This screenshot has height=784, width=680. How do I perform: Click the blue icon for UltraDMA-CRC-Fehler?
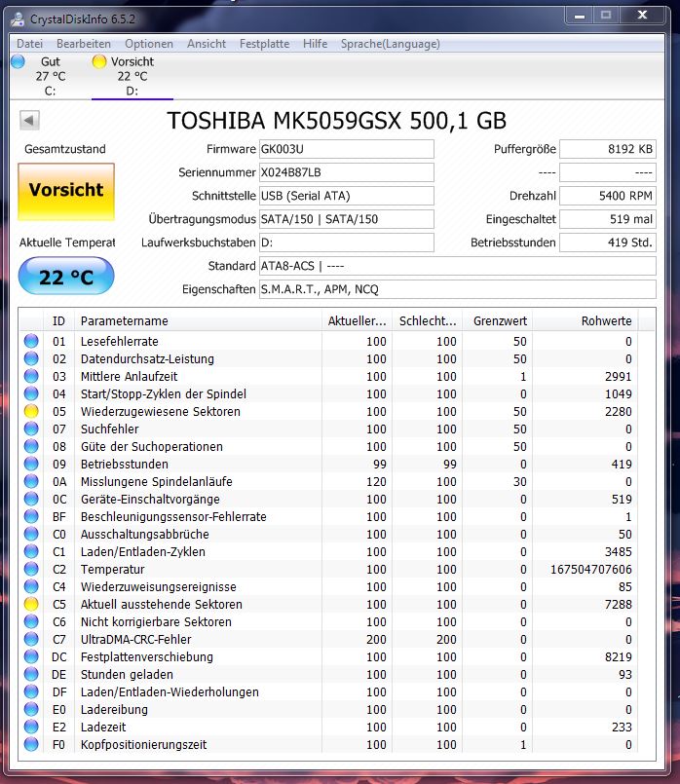click(31, 639)
